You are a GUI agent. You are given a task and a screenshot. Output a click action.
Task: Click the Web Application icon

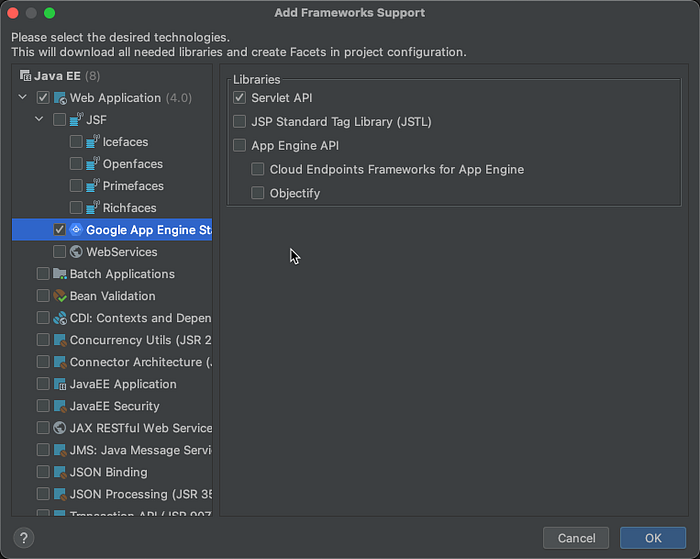pyautogui.click(x=60, y=98)
